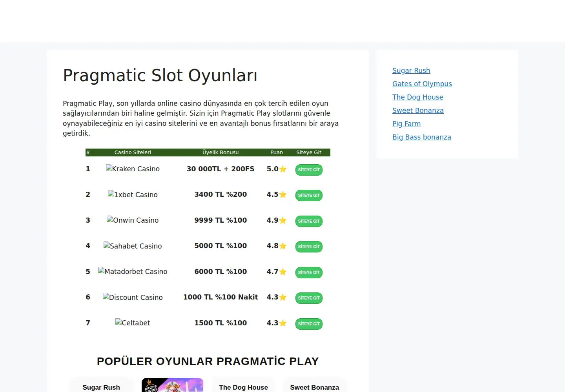Click the Onwin Casino logo image
Screen dimensions: 565x392
pos(133,220)
